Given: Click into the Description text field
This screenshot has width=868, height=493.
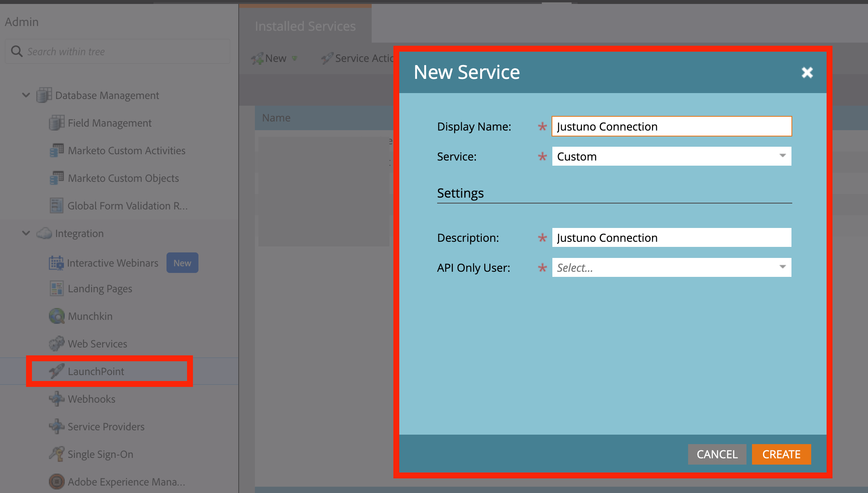Looking at the screenshot, I should (672, 237).
